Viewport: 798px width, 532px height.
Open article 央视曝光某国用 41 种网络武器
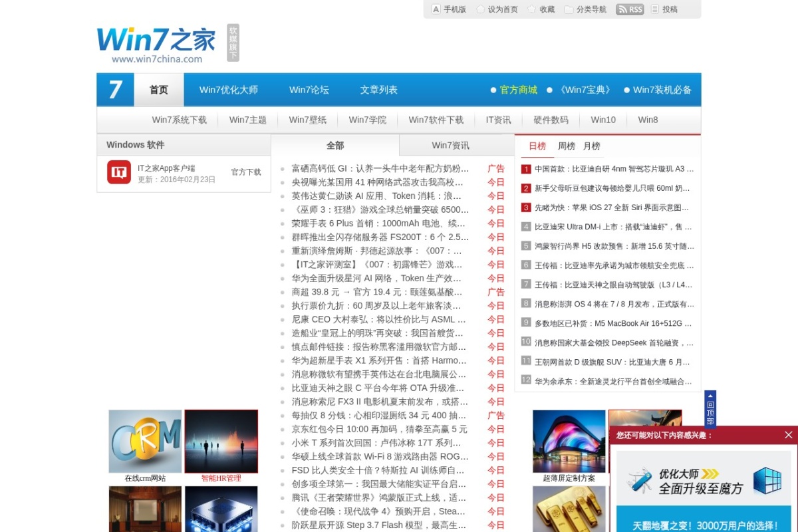pyautogui.click(x=378, y=182)
